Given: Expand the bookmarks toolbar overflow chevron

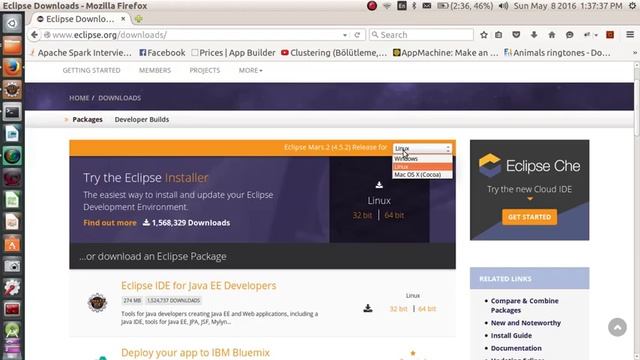Looking at the screenshot, I should click(x=635, y=53).
